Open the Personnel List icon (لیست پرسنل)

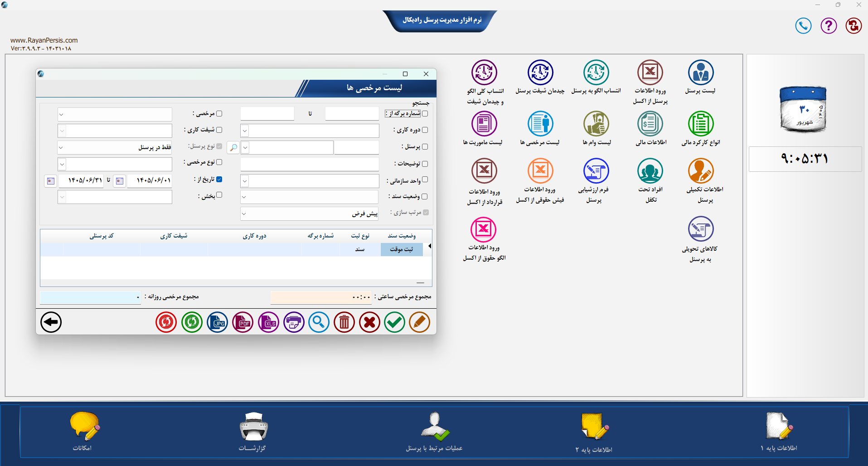tap(700, 73)
